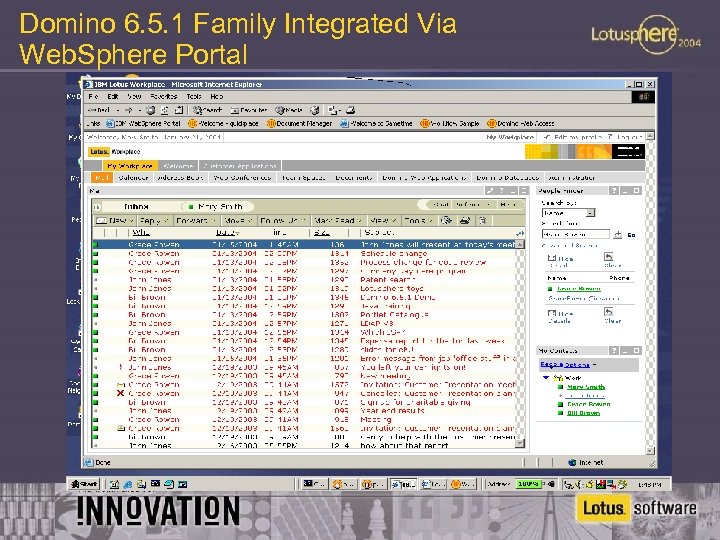Open the Move dropdown

pos(238,220)
